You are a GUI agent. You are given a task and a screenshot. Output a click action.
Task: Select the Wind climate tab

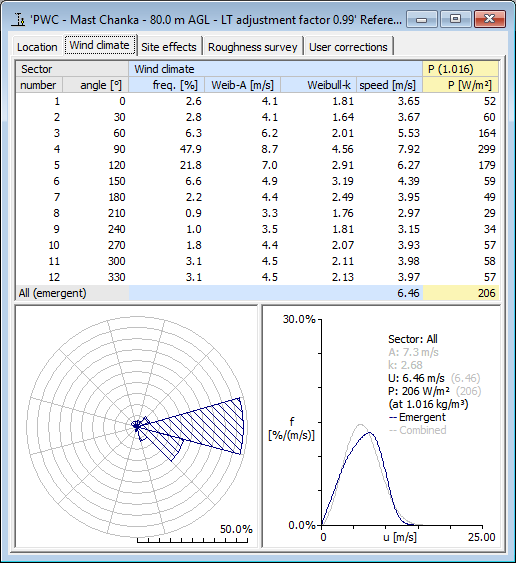[x=99, y=45]
